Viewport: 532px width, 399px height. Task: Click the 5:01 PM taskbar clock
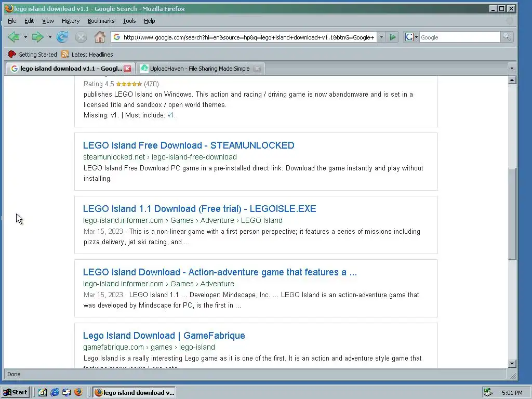[512, 393]
